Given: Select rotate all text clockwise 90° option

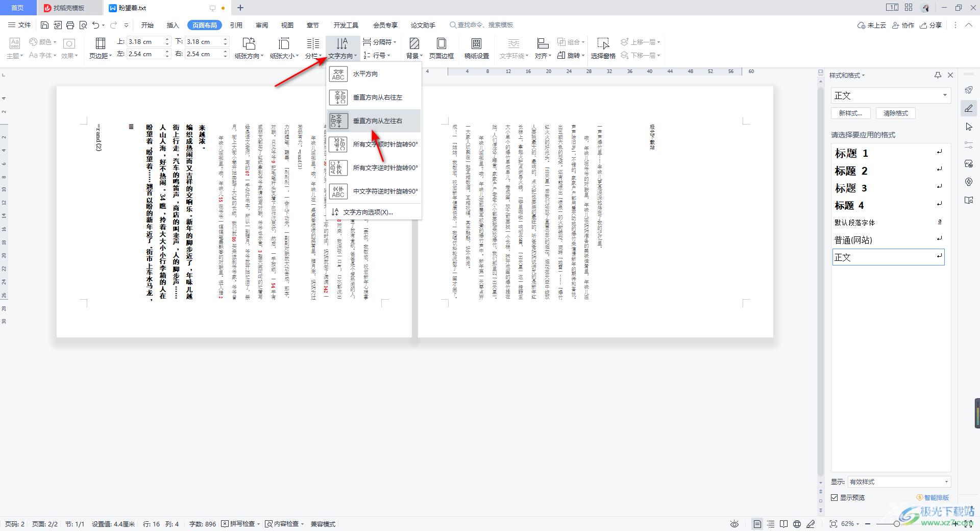Looking at the screenshot, I should click(x=374, y=144).
